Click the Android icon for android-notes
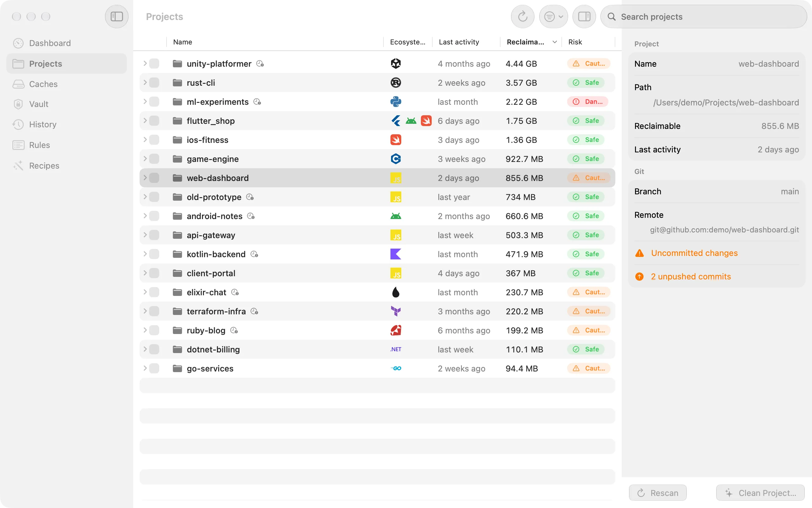This screenshot has height=508, width=812. (x=396, y=216)
